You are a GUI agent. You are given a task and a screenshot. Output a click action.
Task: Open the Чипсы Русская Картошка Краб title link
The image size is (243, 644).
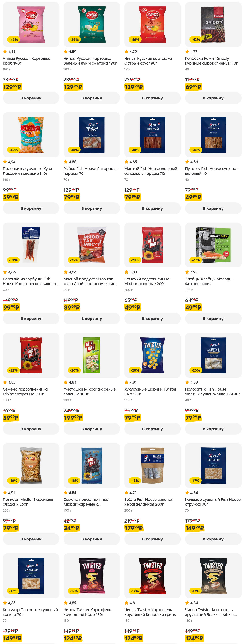pyautogui.click(x=27, y=61)
